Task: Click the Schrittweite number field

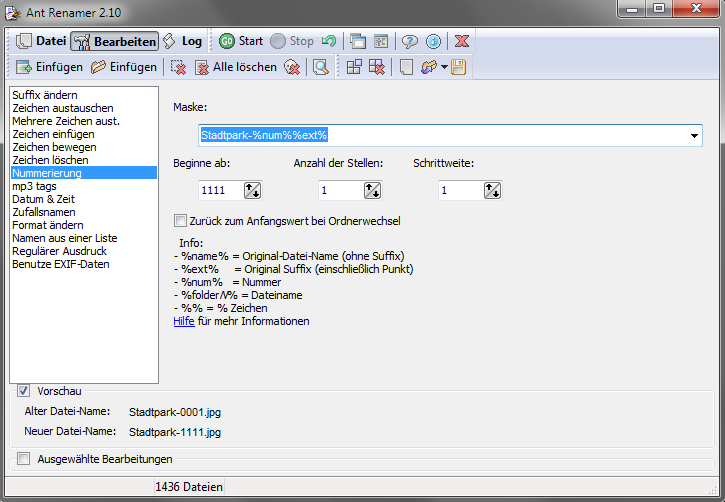Action: coord(461,190)
